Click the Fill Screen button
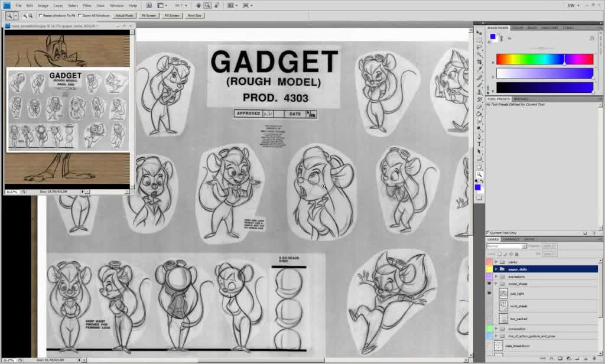This screenshot has width=605, height=364. pos(172,16)
